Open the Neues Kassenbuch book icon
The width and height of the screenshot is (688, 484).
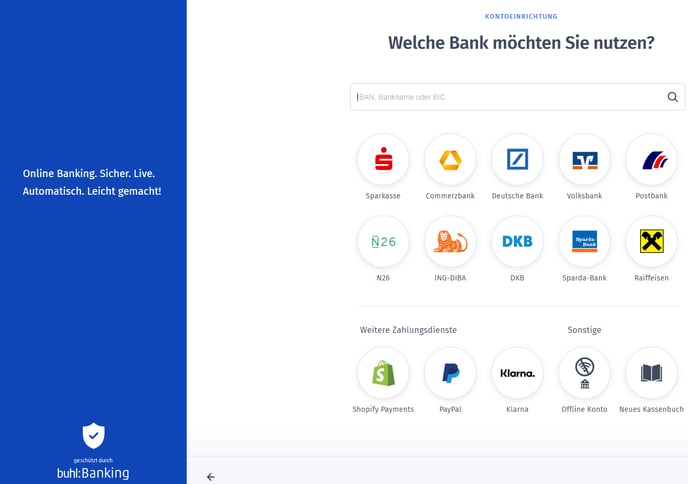tap(652, 373)
